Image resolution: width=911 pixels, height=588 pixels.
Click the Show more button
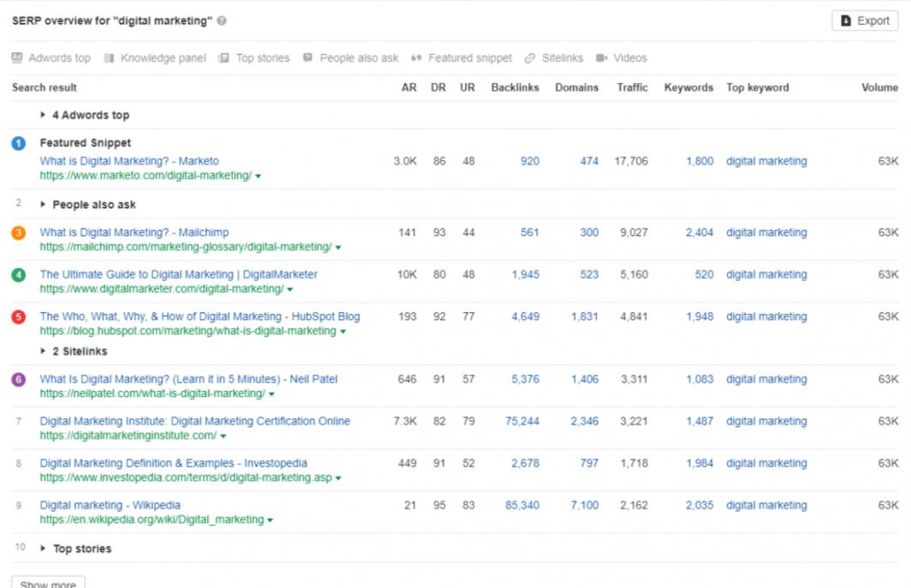point(48,584)
